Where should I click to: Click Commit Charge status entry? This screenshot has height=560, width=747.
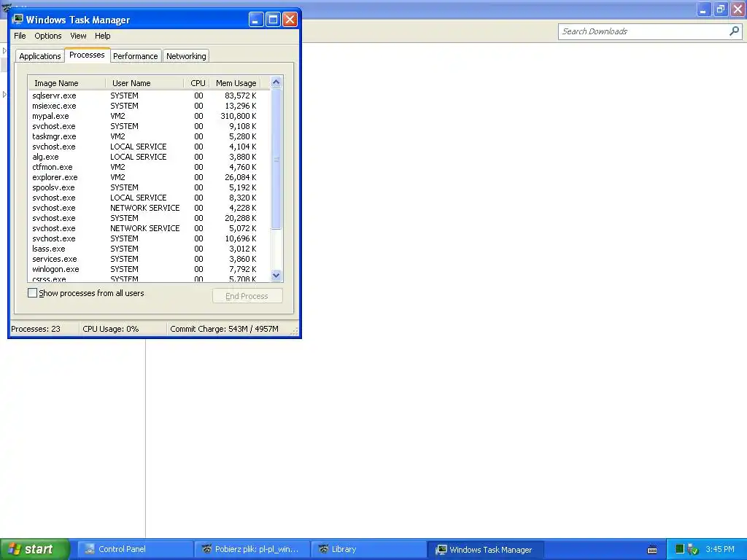pos(224,329)
